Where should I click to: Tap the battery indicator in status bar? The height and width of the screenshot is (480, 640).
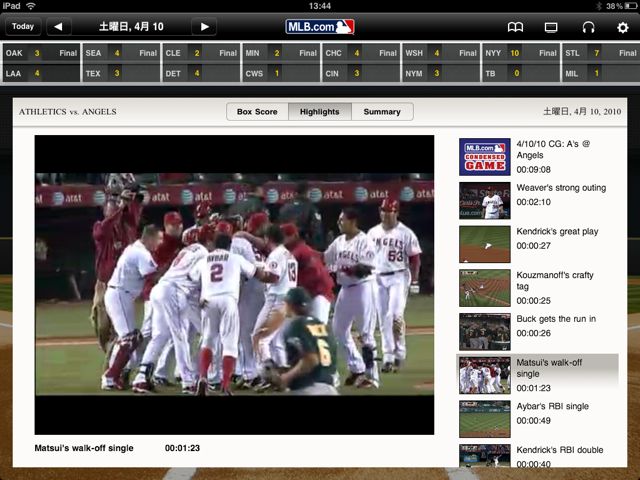[631, 6]
